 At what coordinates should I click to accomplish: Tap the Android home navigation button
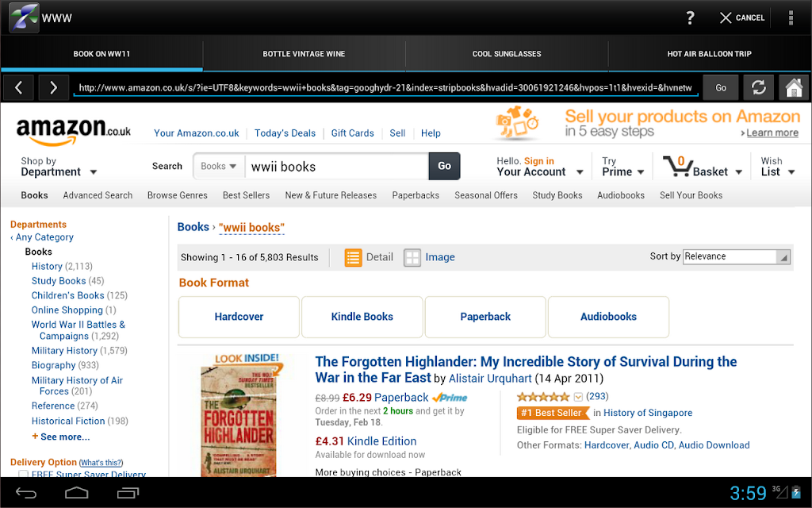point(77,493)
